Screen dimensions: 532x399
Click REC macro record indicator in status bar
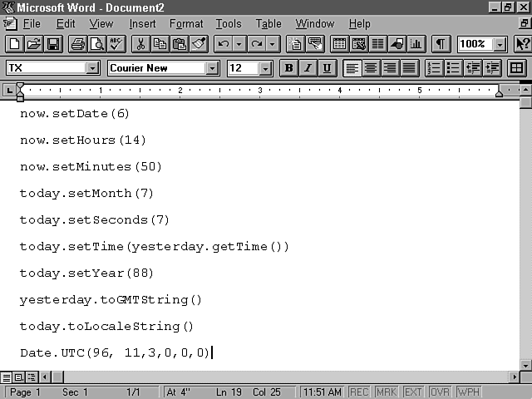[x=359, y=392]
